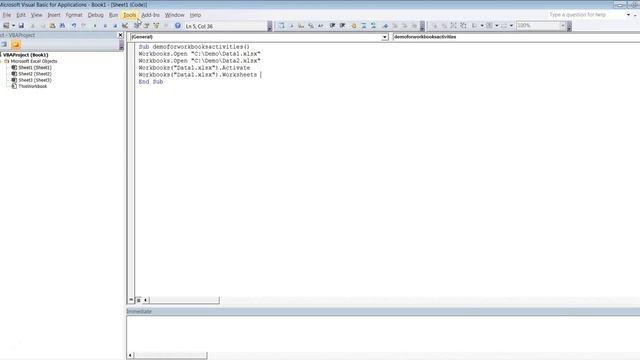Toggle Design Mode icon
The height and width of the screenshot is (360, 640).
click(x=125, y=26)
